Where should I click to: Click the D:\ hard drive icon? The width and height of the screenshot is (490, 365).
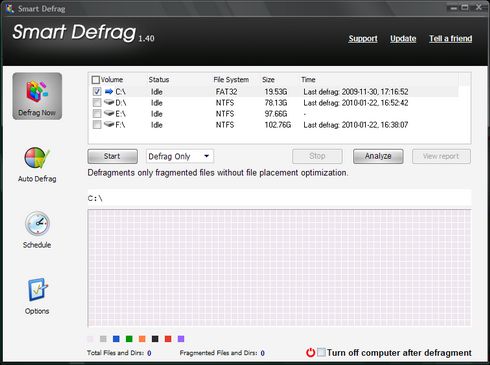click(109, 103)
